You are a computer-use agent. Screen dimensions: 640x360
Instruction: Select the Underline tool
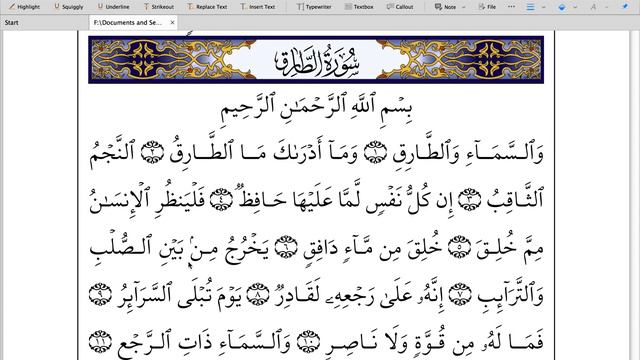(x=113, y=7)
